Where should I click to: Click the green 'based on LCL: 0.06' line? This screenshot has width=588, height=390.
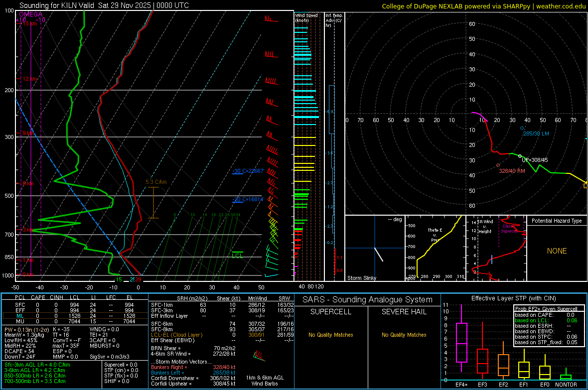point(546,320)
